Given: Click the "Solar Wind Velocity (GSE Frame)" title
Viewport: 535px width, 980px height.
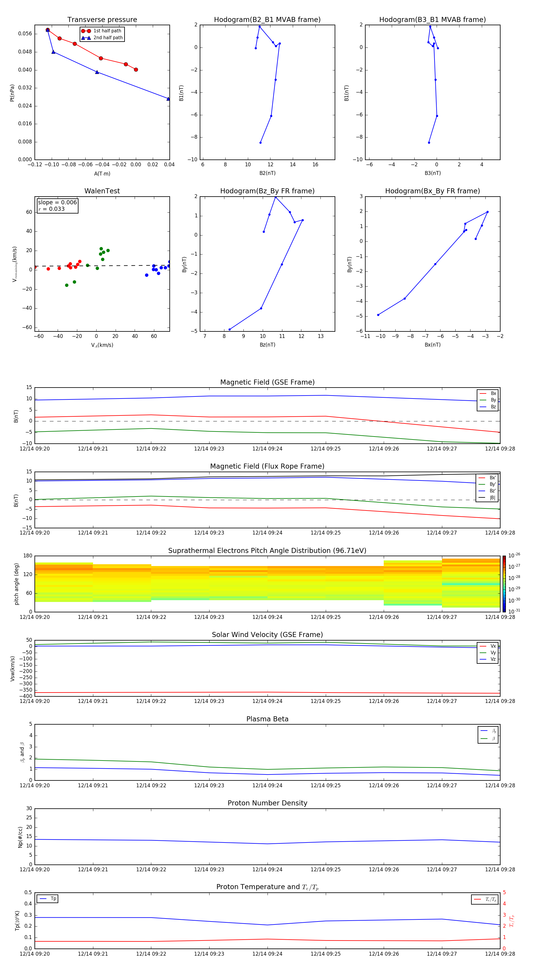Looking at the screenshot, I should point(267,635).
